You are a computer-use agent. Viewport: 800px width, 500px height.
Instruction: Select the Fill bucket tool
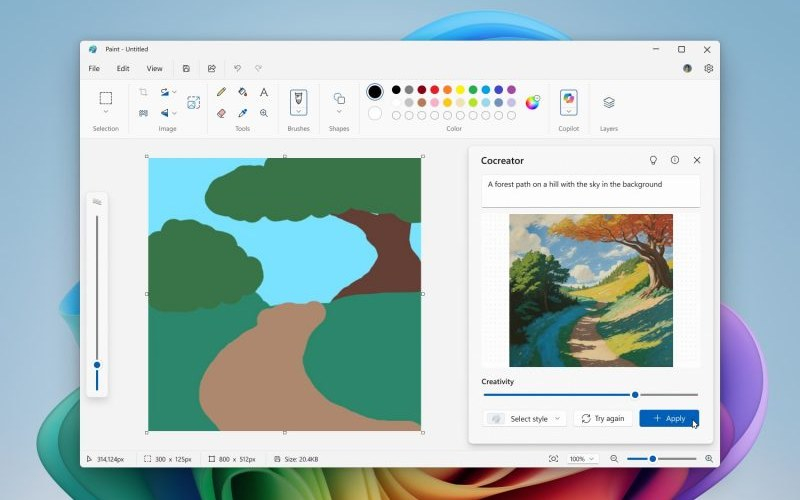point(242,92)
